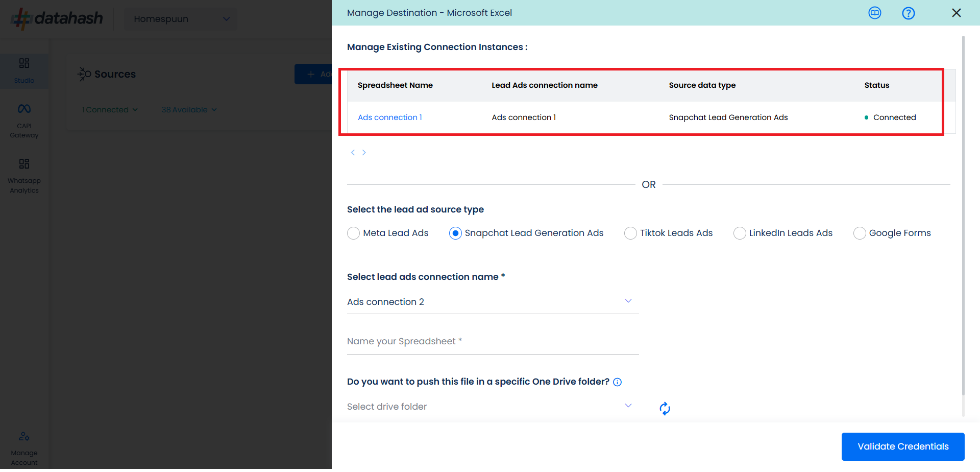Click the Snapchat Lead Generation Ads table cell
This screenshot has width=980, height=472.
(x=728, y=117)
